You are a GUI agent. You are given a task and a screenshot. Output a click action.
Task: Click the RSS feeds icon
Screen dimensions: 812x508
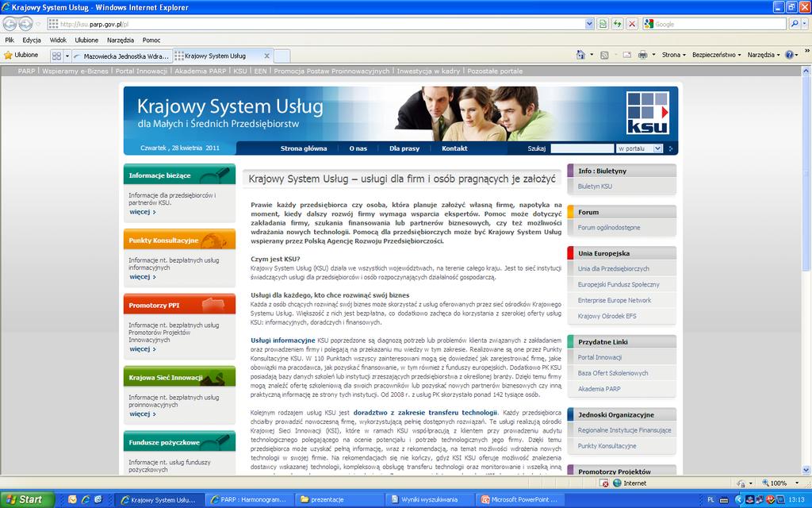click(x=603, y=55)
